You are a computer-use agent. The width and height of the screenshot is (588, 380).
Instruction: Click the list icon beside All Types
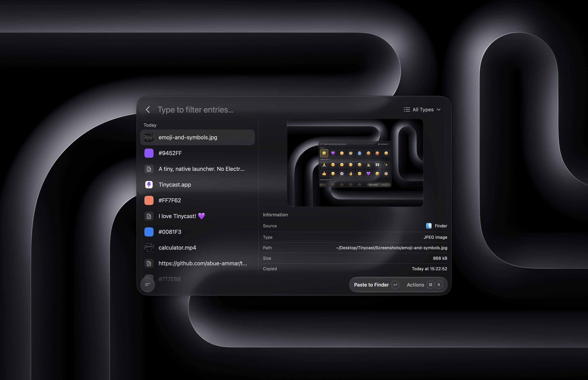407,110
